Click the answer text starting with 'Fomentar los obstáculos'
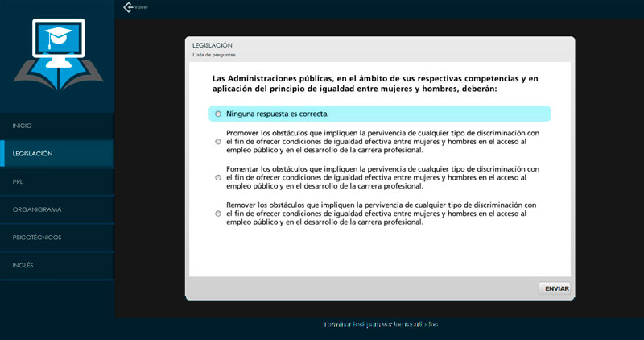The height and width of the screenshot is (340, 644). click(382, 177)
